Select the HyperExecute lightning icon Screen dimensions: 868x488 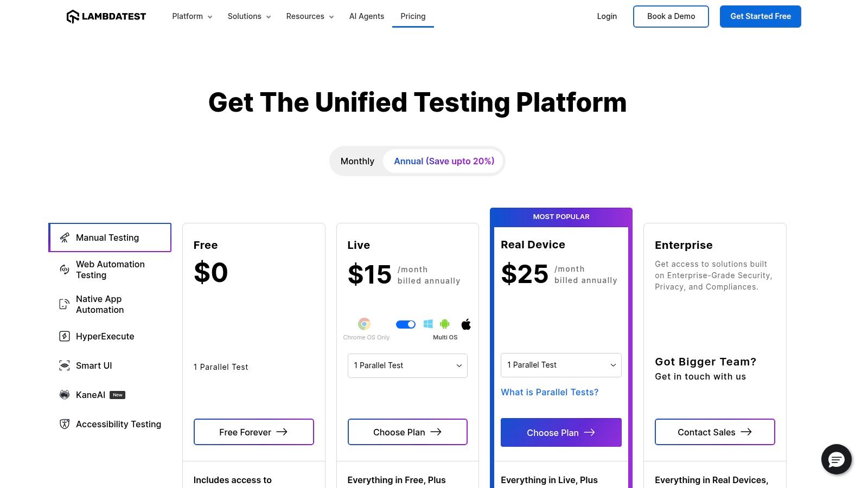(x=65, y=336)
